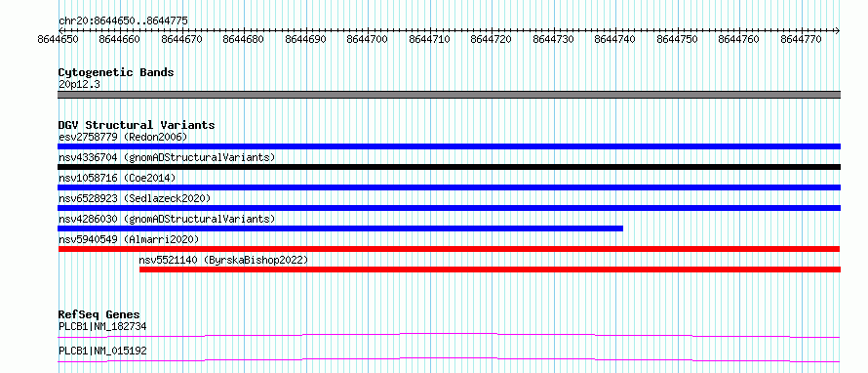This screenshot has height=373, width=868.
Task: Click the chr20:8644650..8644775 region label
Action: click(x=123, y=21)
